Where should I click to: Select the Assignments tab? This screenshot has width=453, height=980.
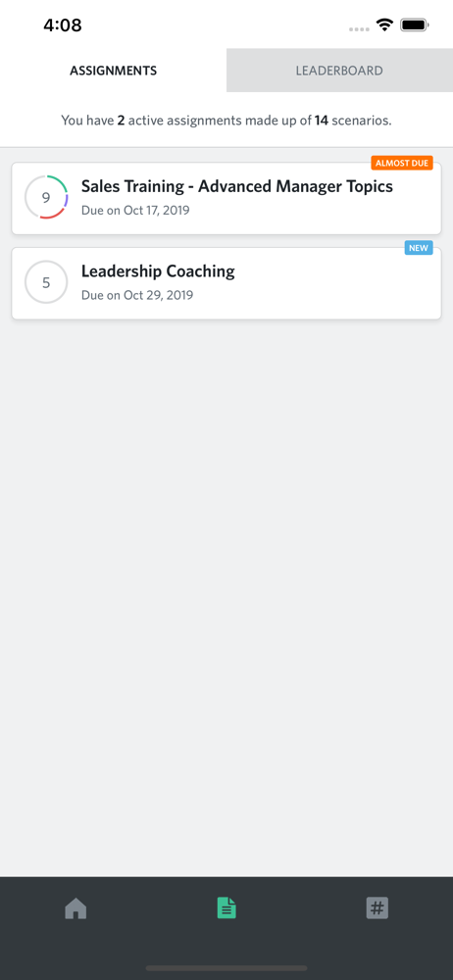point(114,70)
